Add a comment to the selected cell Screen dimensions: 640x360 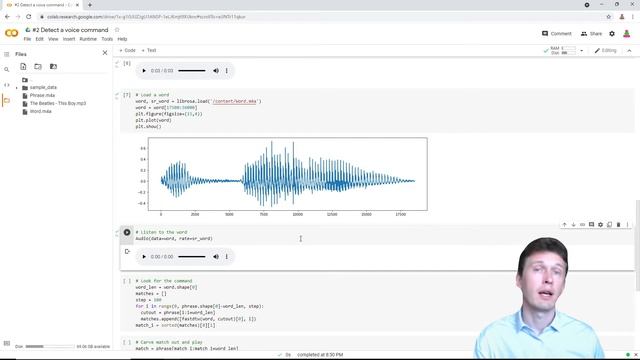point(591,224)
